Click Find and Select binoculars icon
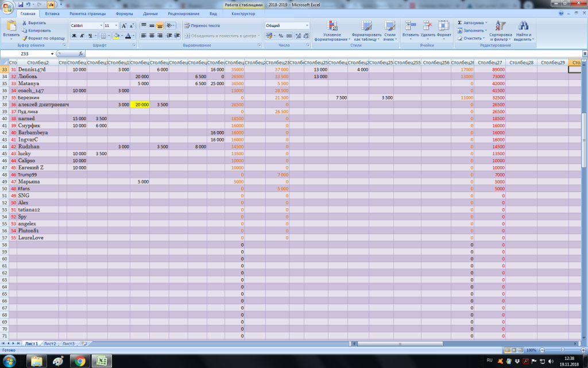 [x=523, y=26]
